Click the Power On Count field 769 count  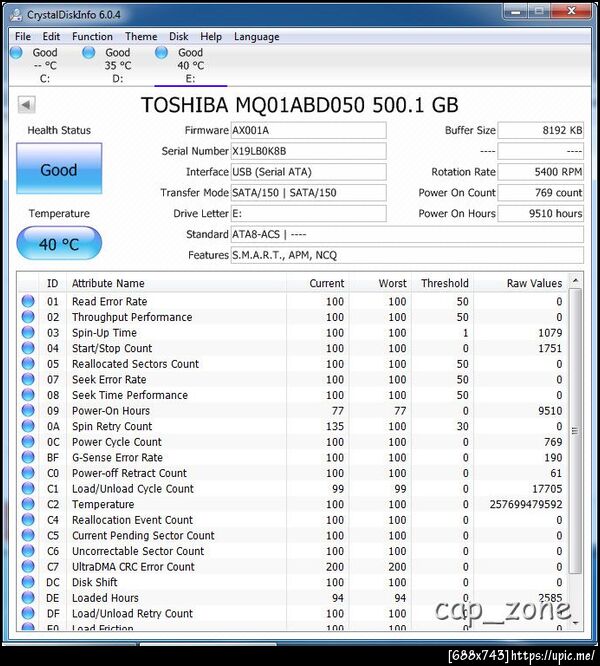(x=541, y=193)
